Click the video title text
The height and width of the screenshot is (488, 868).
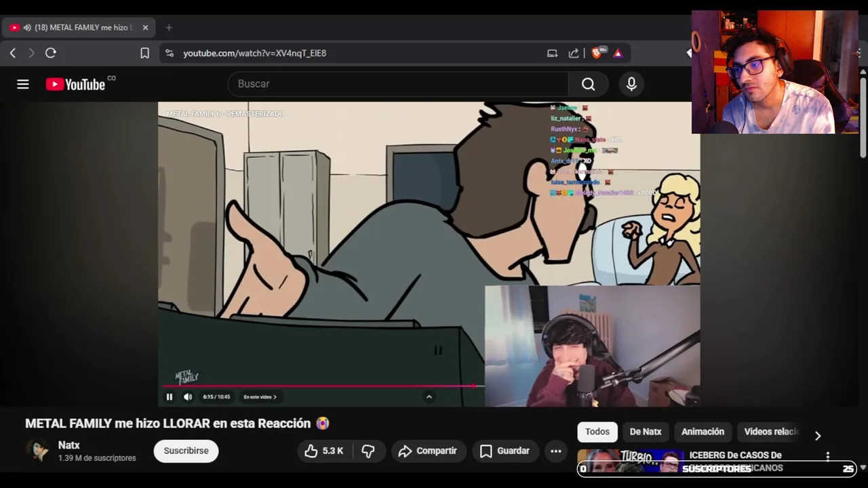click(x=177, y=424)
